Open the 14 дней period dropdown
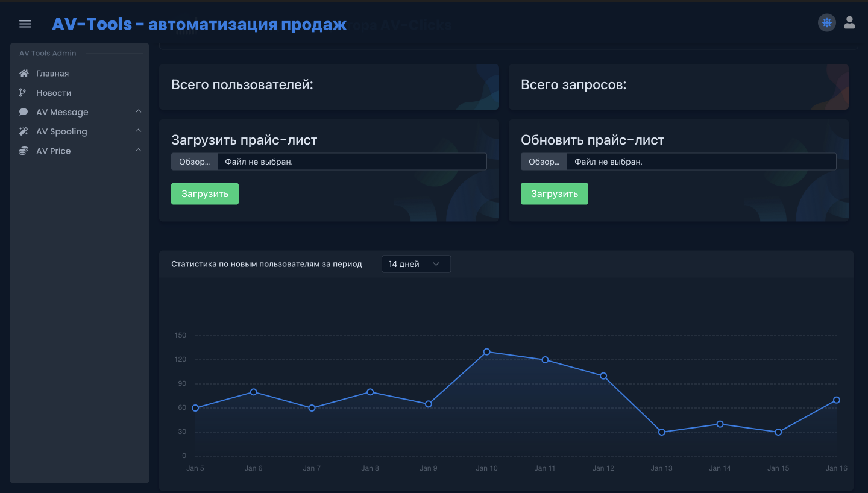 416,263
